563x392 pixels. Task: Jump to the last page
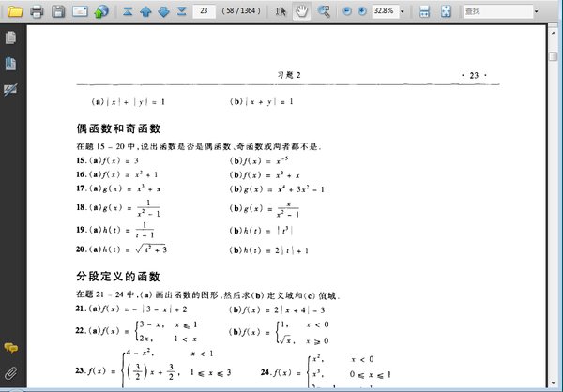point(182,11)
